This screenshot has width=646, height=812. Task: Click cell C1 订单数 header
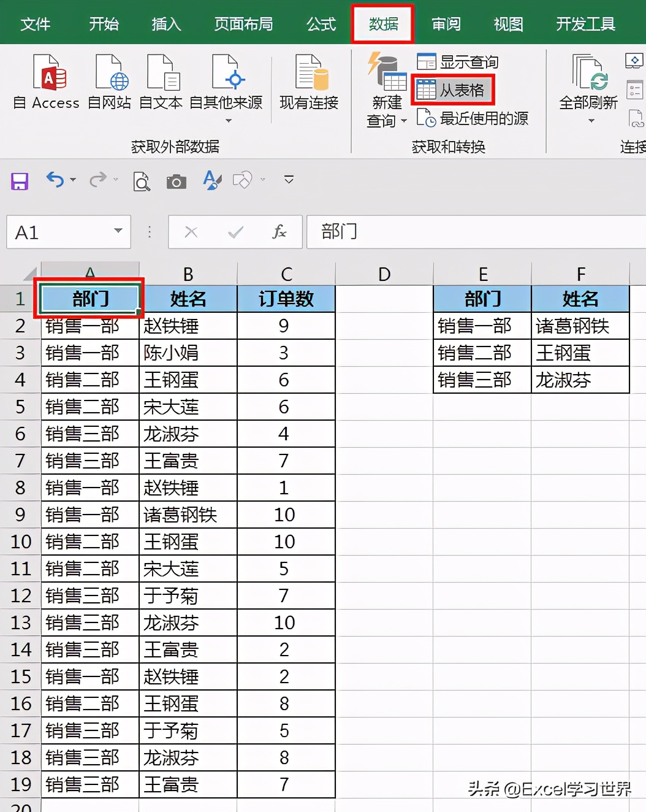point(286,299)
